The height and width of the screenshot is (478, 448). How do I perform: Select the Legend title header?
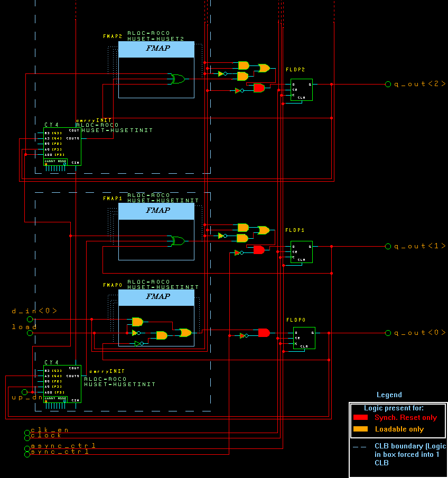pyautogui.click(x=389, y=395)
